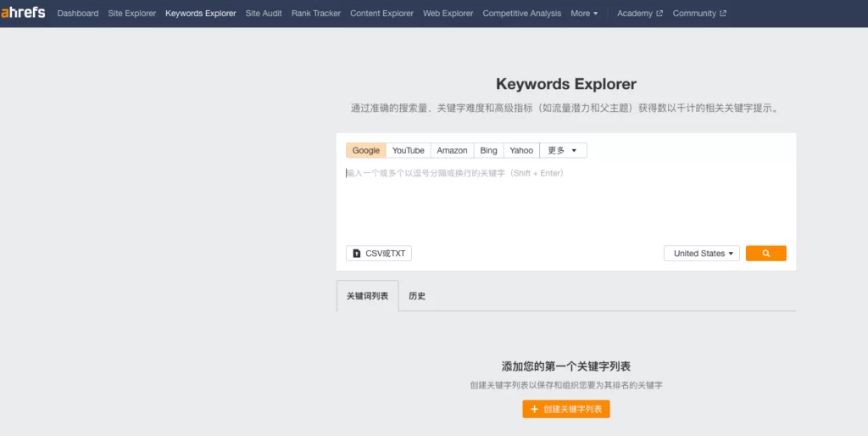Select Keywords Explorer in top navigation
The image size is (868, 436).
[x=200, y=14]
